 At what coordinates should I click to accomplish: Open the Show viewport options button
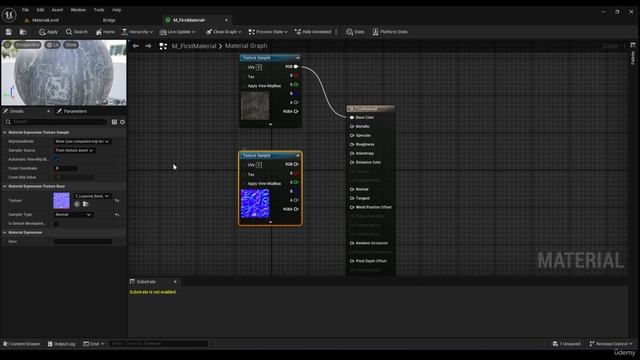[71, 45]
